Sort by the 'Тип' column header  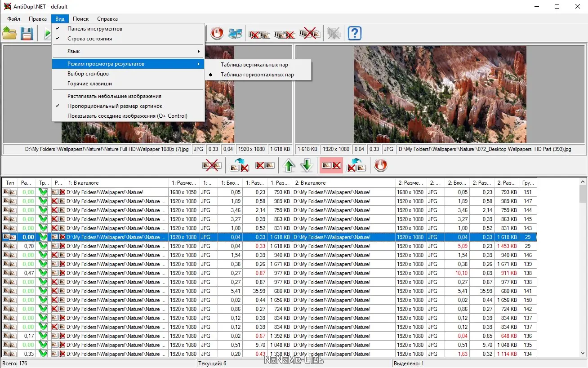[10, 183]
